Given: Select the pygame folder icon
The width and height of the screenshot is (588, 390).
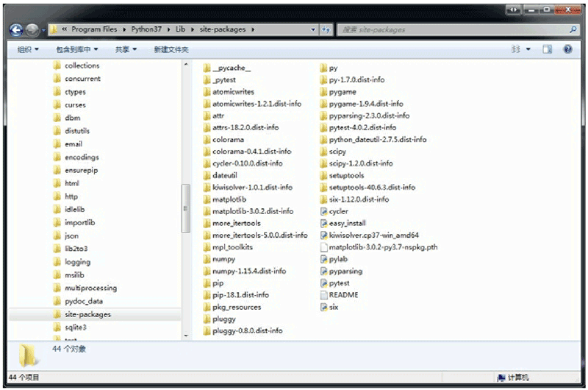Looking at the screenshot, I should [323, 92].
